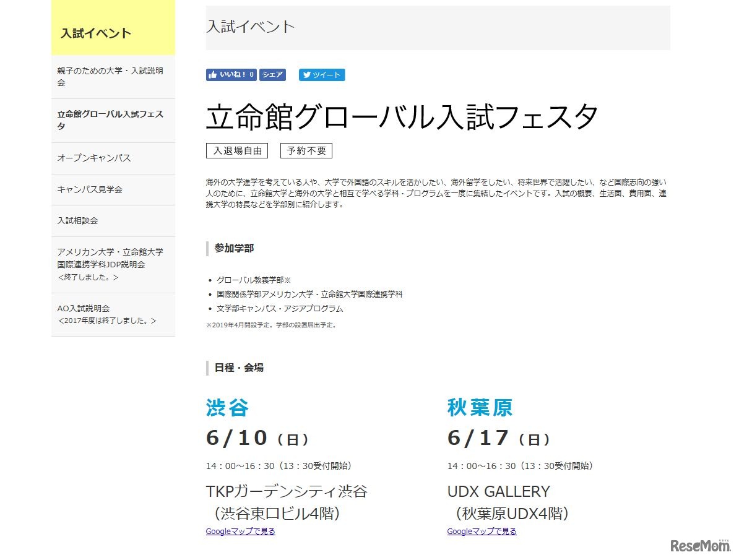The width and height of the screenshot is (739, 560).
Task: Click the 秋葉原 venue heading
Action: [x=480, y=407]
